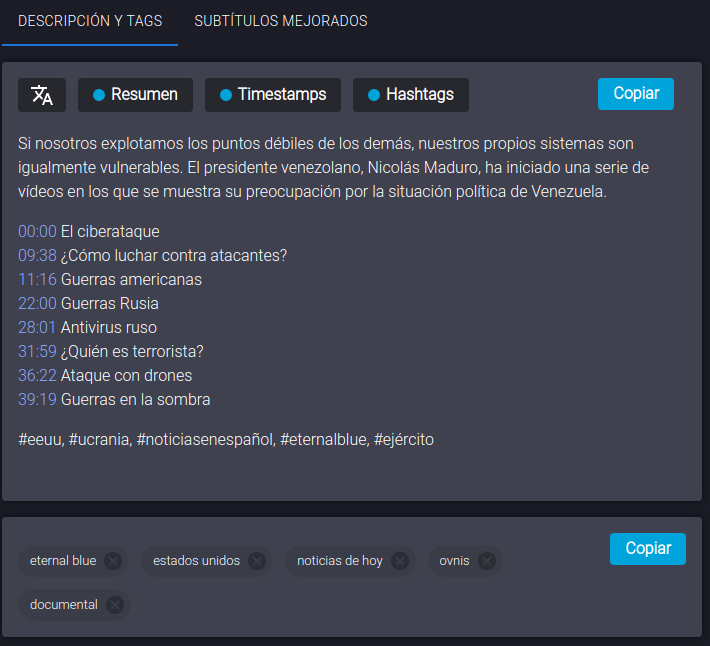Jump to timestamp 09:38
The height and width of the screenshot is (646, 710).
pos(37,256)
